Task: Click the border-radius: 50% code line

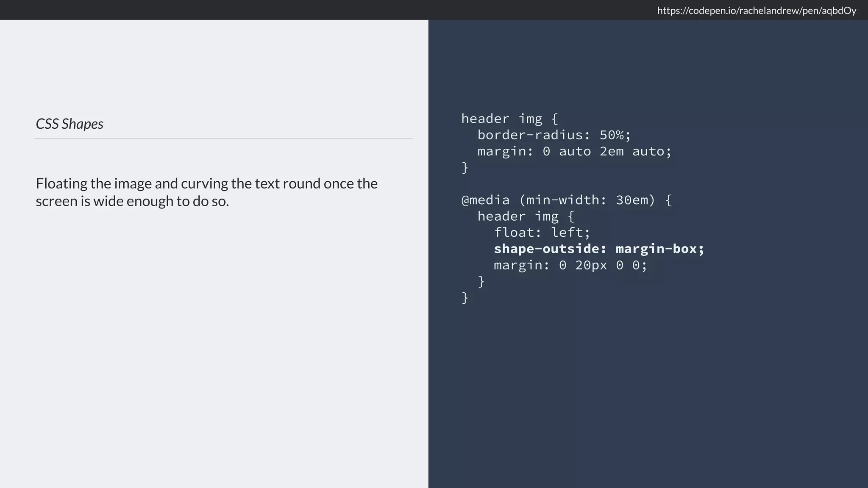Action: pyautogui.click(x=554, y=135)
